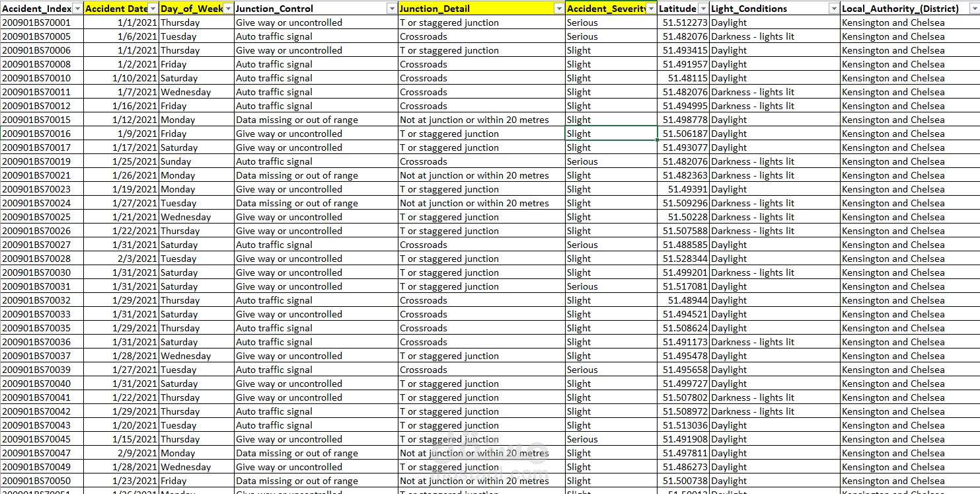Viewport: 980px width, 494px height.
Task: Select Local_Authority cell in row 200901BS70027
Action: (x=910, y=245)
